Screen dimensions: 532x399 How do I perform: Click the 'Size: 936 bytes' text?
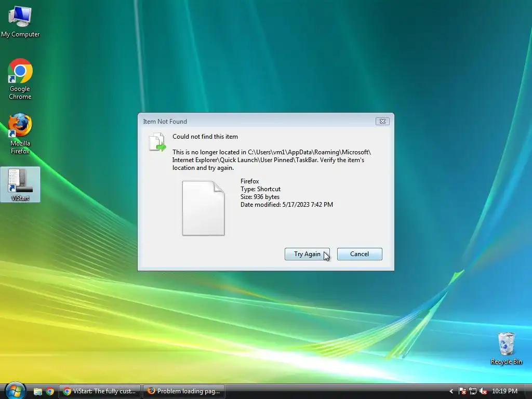260,197
